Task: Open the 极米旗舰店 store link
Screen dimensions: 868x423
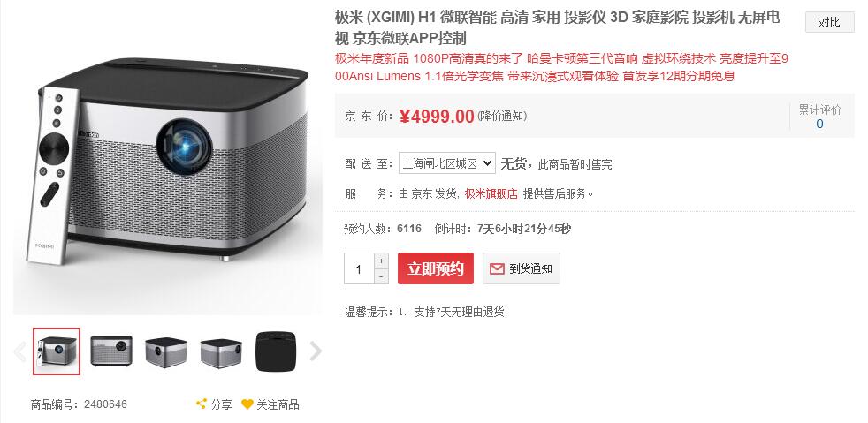Action: pos(491,194)
